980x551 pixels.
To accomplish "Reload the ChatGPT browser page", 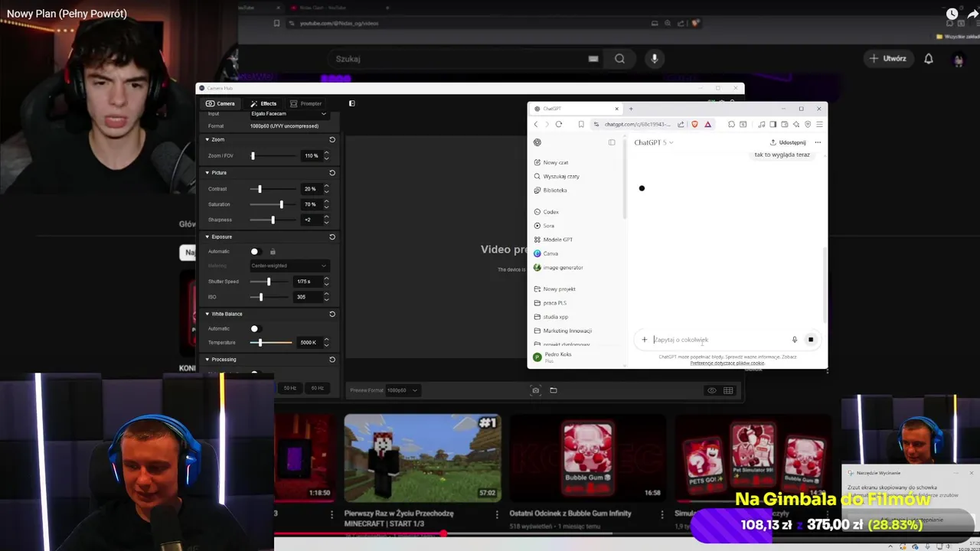I will pyautogui.click(x=559, y=124).
